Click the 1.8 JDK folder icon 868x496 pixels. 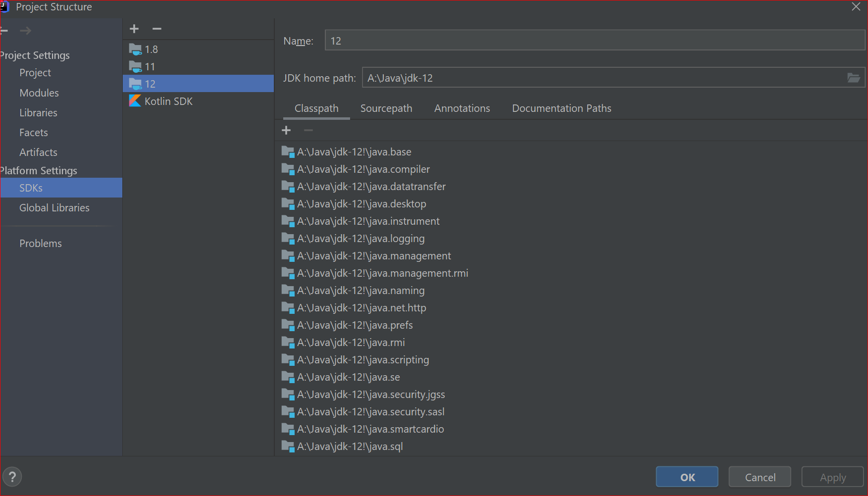pos(135,49)
